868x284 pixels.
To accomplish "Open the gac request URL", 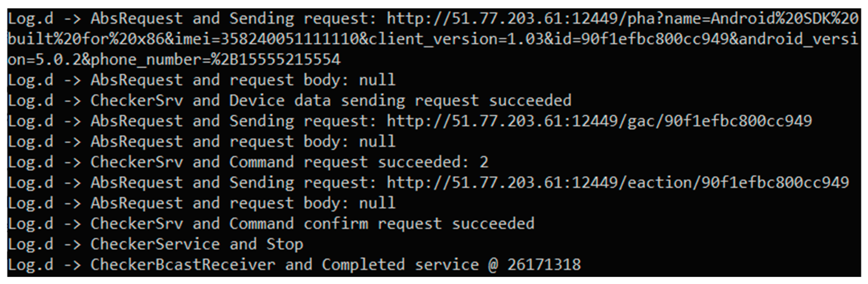I will tap(599, 121).
